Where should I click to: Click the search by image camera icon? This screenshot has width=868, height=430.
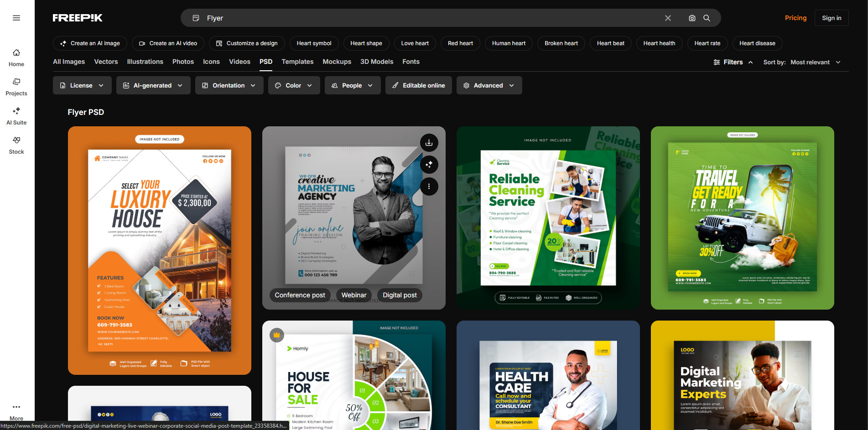[691, 18]
